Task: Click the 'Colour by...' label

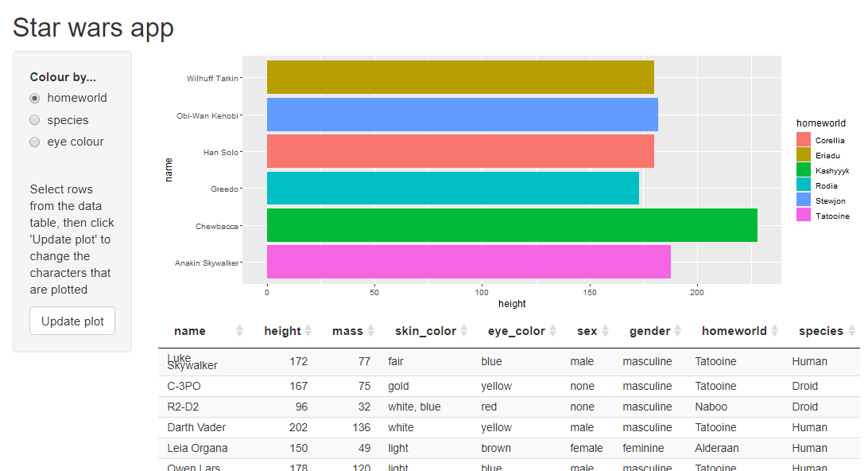Action: (x=63, y=77)
